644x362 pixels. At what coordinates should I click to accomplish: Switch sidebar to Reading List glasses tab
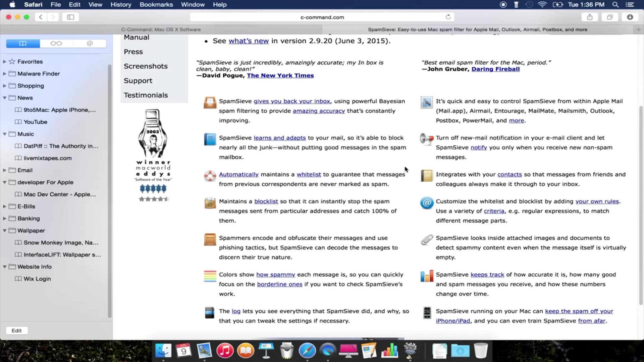click(x=56, y=43)
